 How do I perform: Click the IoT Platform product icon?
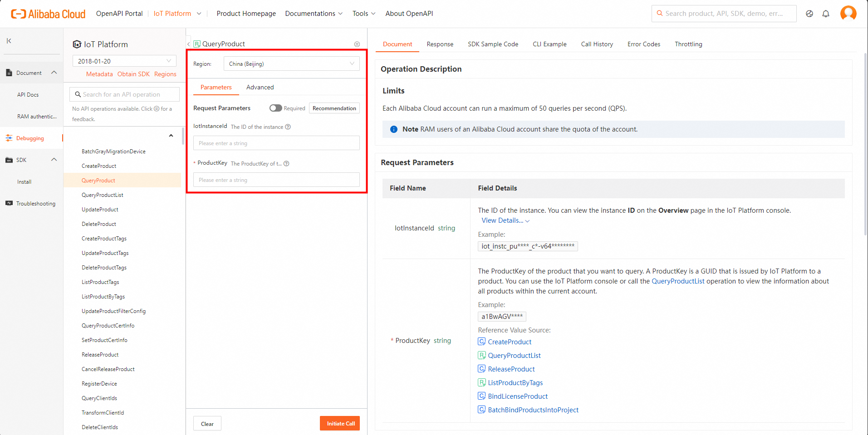pos(77,44)
